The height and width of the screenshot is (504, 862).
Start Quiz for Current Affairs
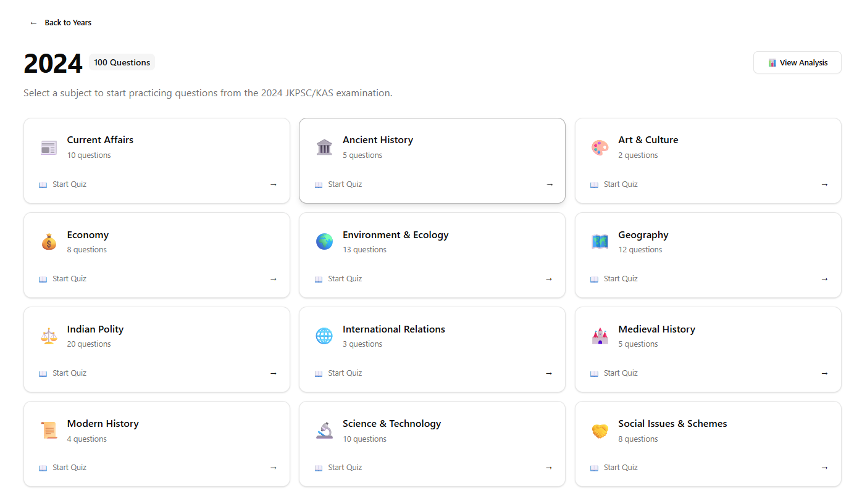click(x=69, y=184)
